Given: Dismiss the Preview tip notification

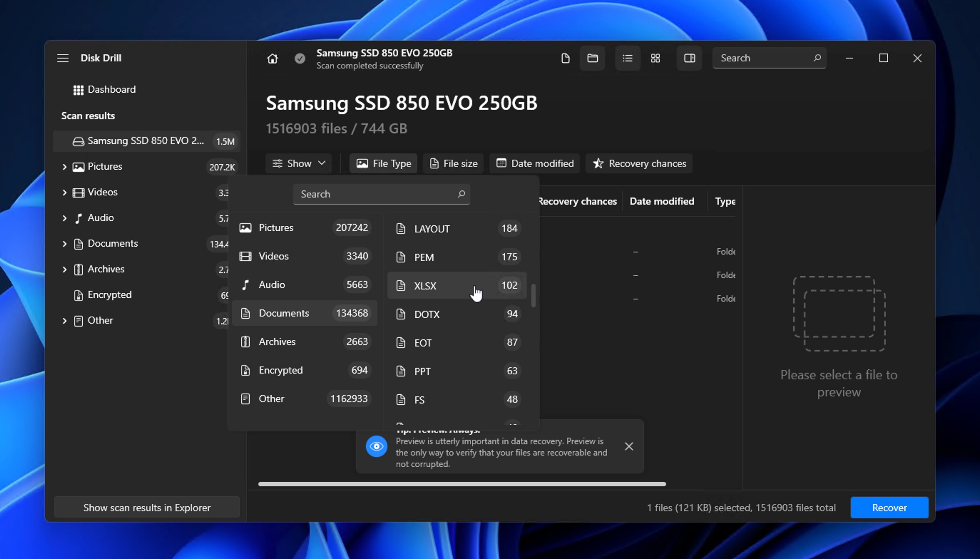Looking at the screenshot, I should 629,446.
